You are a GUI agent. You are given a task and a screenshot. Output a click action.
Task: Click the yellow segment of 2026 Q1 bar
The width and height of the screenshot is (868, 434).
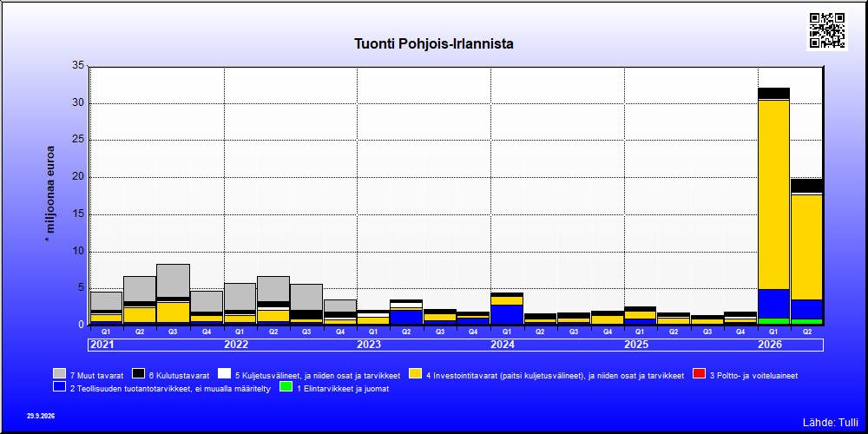click(773, 194)
